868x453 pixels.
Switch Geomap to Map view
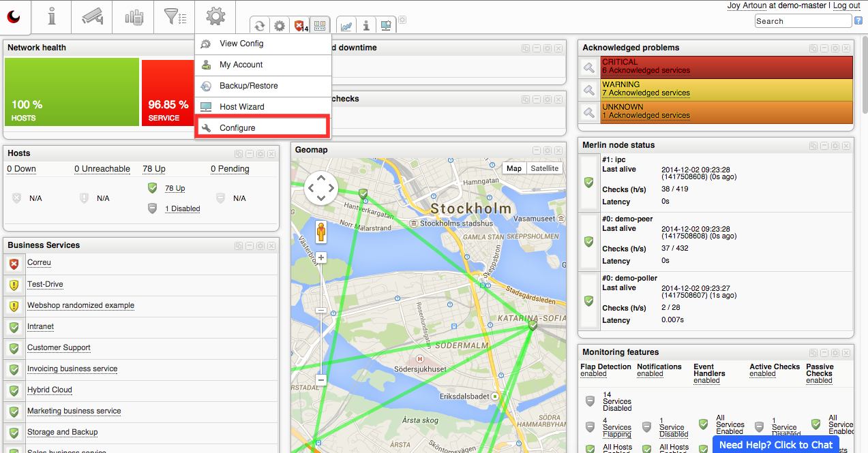514,168
